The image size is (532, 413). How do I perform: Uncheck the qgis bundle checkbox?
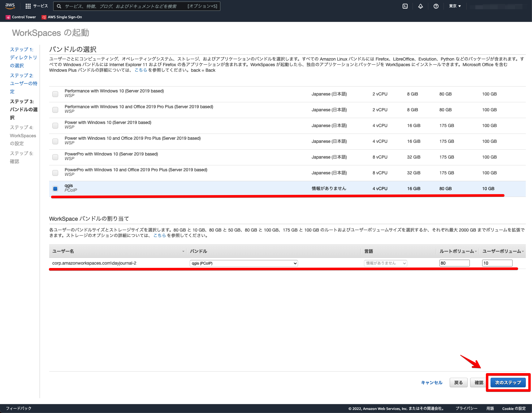coord(55,188)
